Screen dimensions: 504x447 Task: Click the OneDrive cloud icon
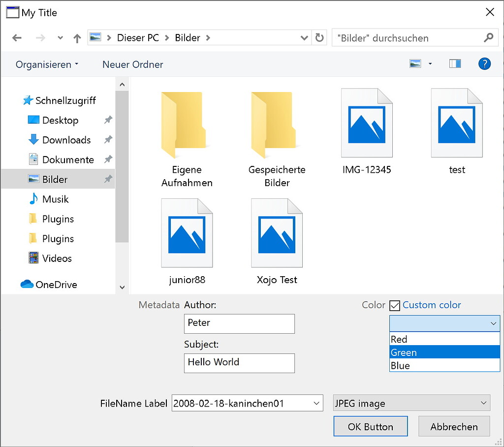pyautogui.click(x=27, y=285)
